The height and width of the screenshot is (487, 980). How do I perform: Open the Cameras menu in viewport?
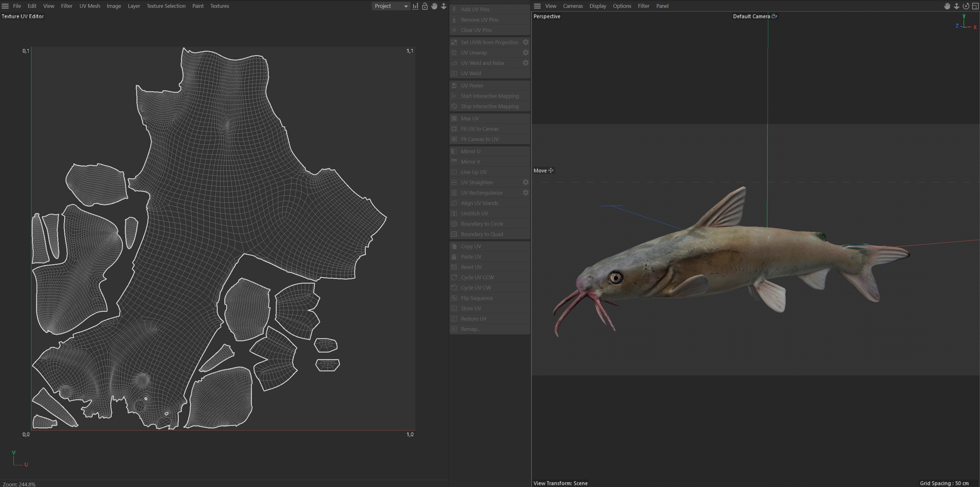[573, 6]
